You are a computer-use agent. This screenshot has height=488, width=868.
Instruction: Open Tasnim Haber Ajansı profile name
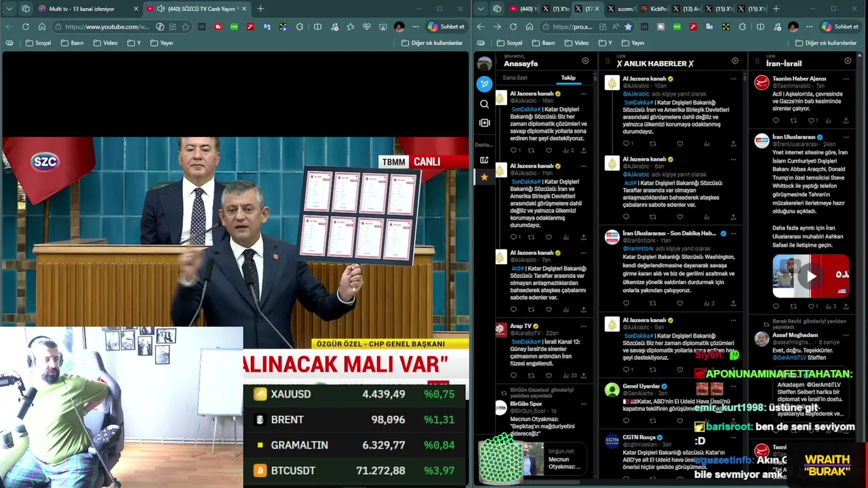(800, 79)
